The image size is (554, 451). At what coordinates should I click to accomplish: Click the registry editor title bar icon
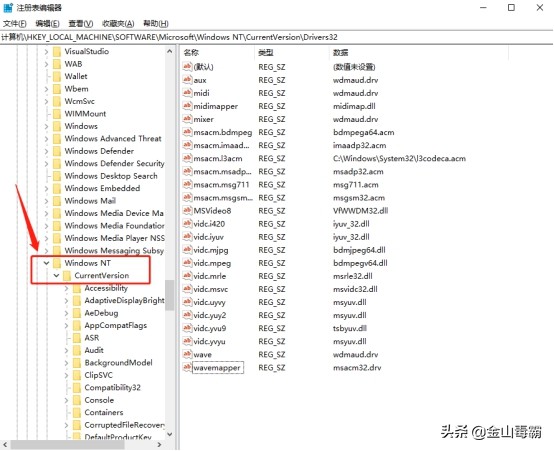[8, 8]
